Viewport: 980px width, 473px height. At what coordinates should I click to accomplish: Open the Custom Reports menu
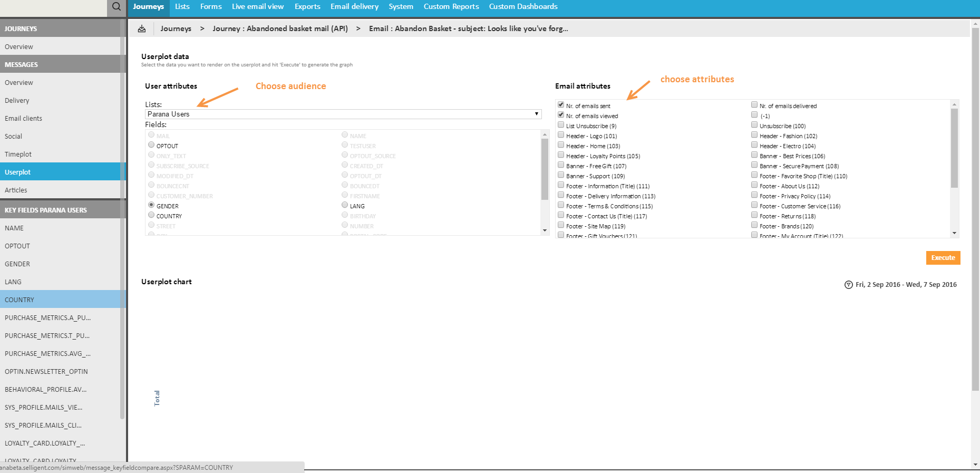pyautogui.click(x=451, y=7)
